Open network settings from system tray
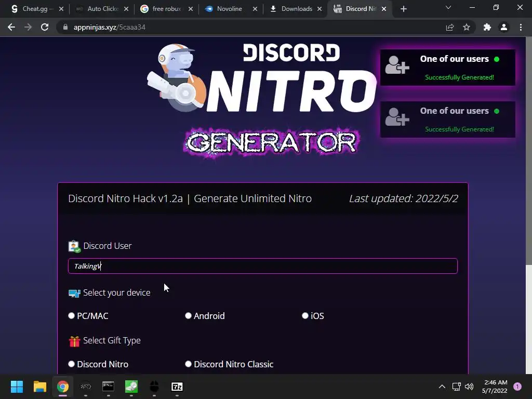Screen dimensions: 532x399 point(456,387)
